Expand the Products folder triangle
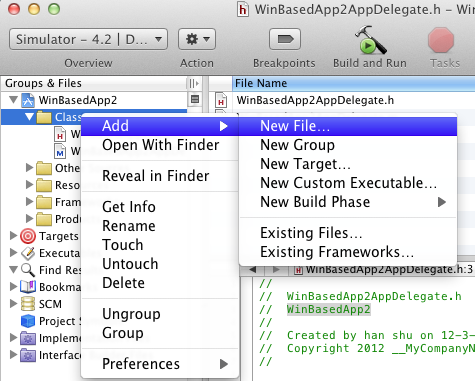The width and height of the screenshot is (475, 381). tap(30, 219)
